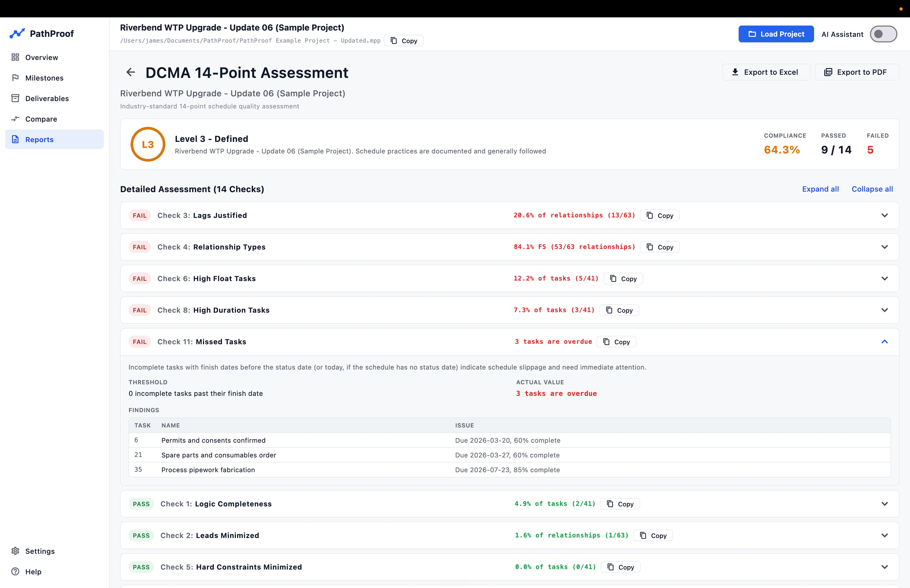This screenshot has height=588, width=910.
Task: Select Reports in the sidebar
Action: point(54,139)
